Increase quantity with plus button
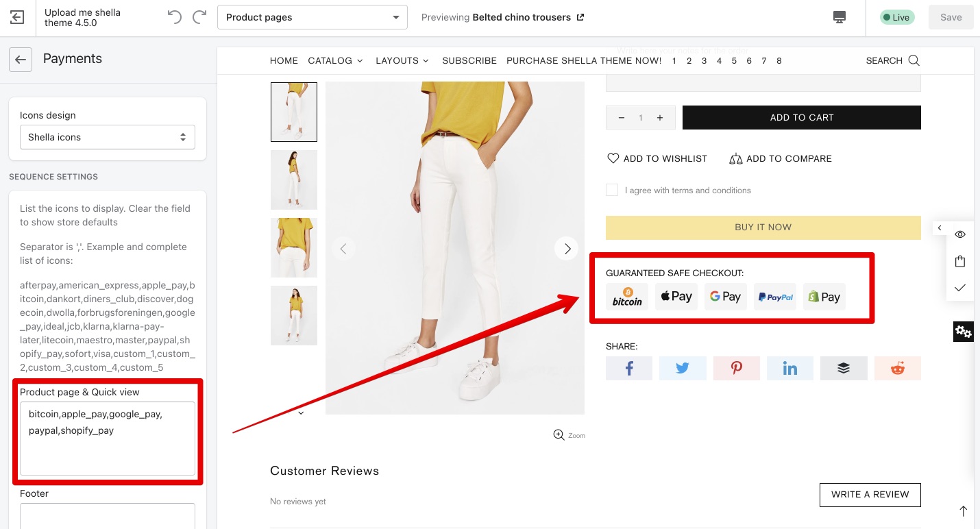The width and height of the screenshot is (980, 529). [x=660, y=118]
